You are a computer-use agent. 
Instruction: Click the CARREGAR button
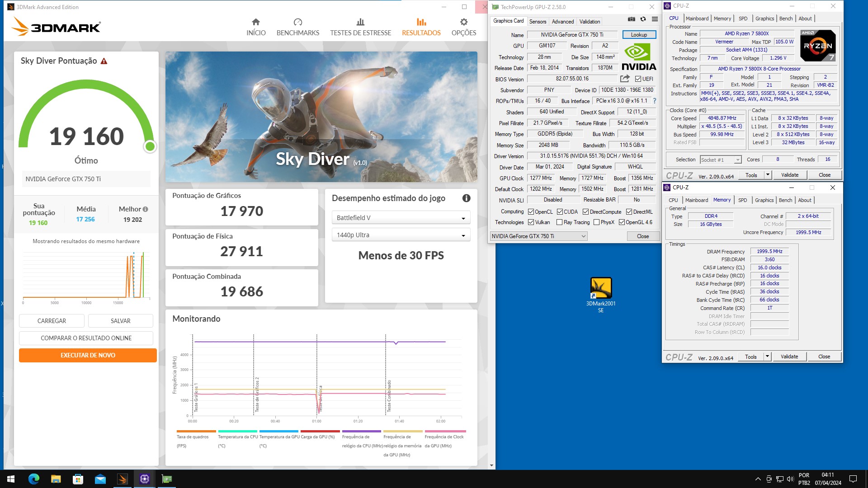[52, 321]
